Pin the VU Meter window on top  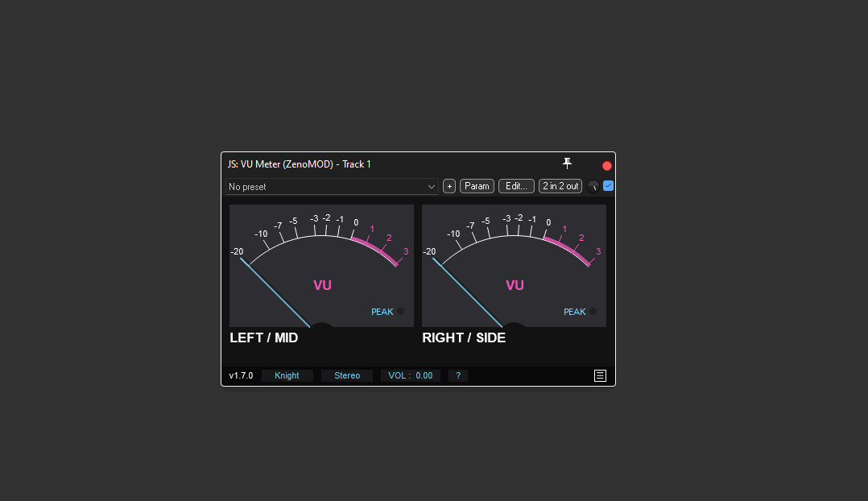pos(567,164)
